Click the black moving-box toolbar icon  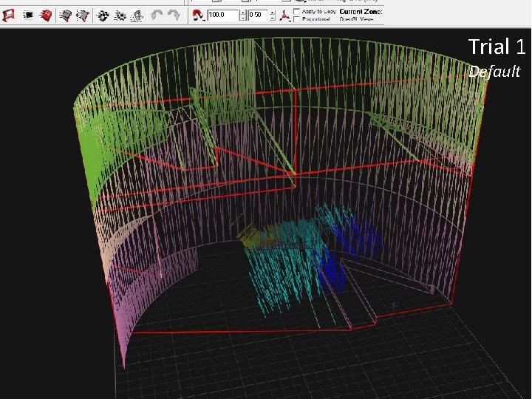[27, 16]
